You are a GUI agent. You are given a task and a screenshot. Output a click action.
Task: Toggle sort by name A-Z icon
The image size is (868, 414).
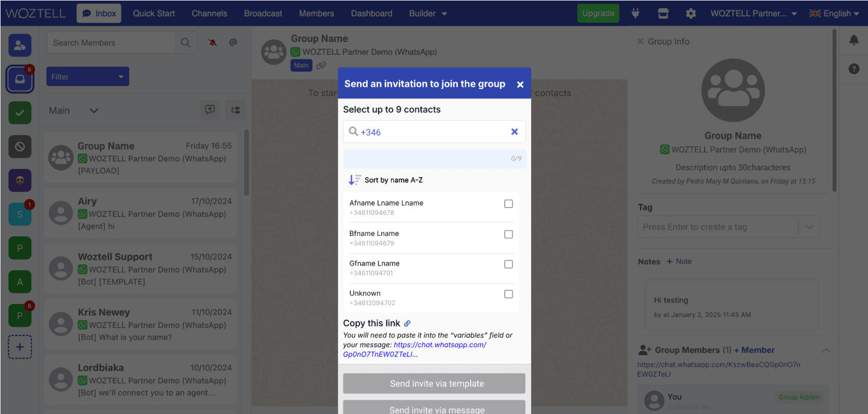click(x=354, y=180)
